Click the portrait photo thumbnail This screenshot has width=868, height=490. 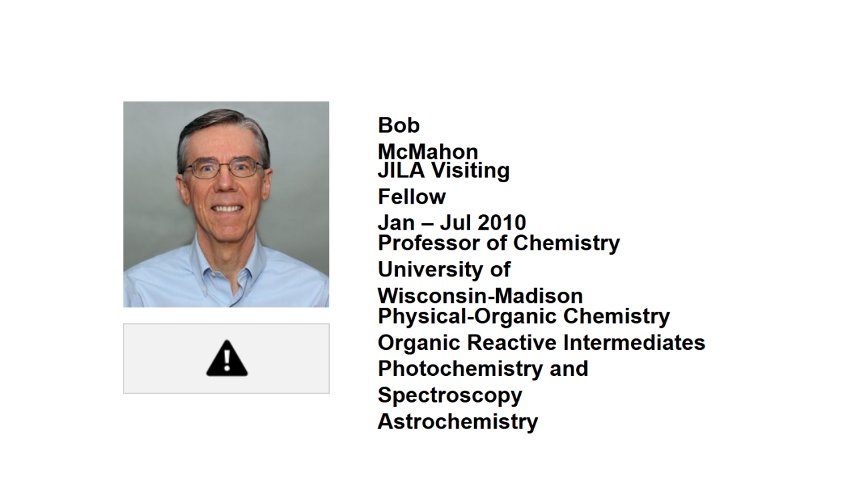(226, 204)
